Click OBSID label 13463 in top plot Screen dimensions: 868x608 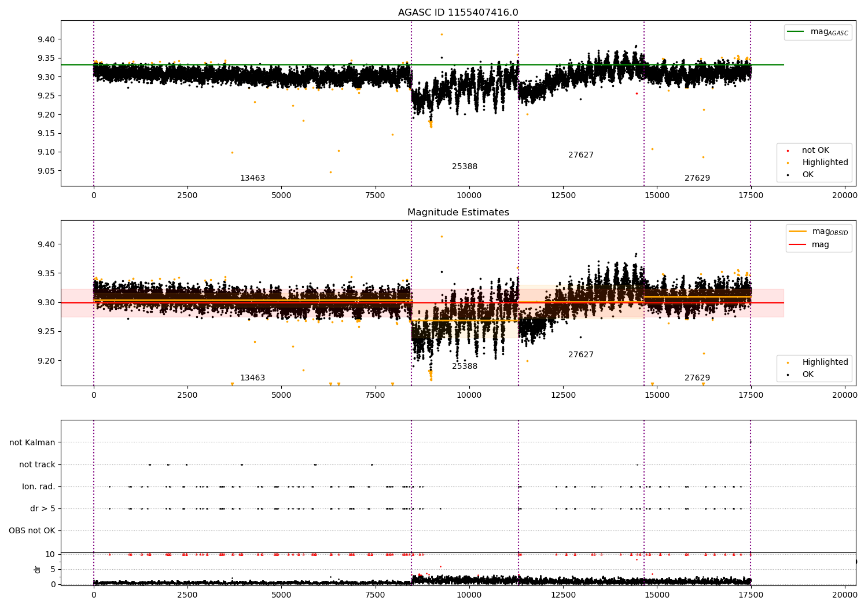(252, 178)
